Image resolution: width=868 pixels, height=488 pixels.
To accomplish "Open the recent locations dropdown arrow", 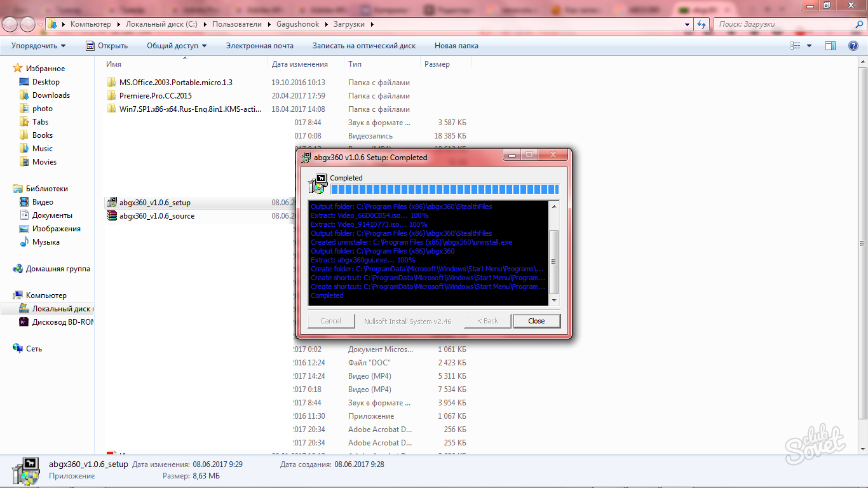I will pyautogui.click(x=40, y=24).
